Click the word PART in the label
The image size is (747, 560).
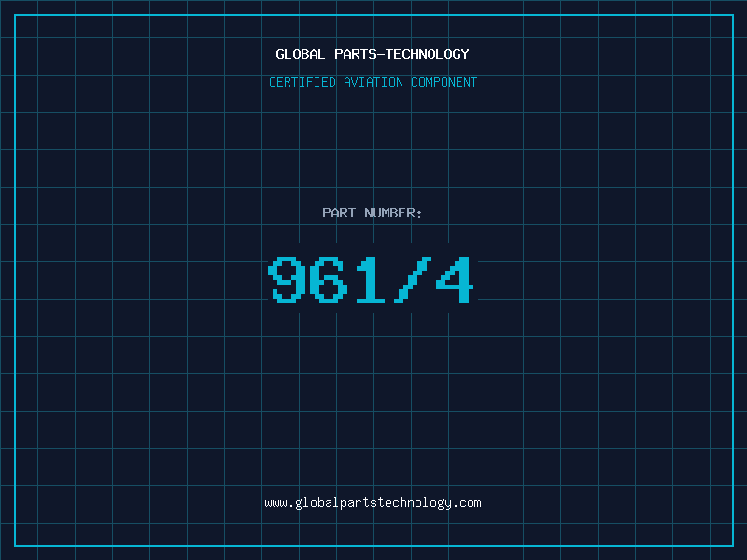[339, 213]
